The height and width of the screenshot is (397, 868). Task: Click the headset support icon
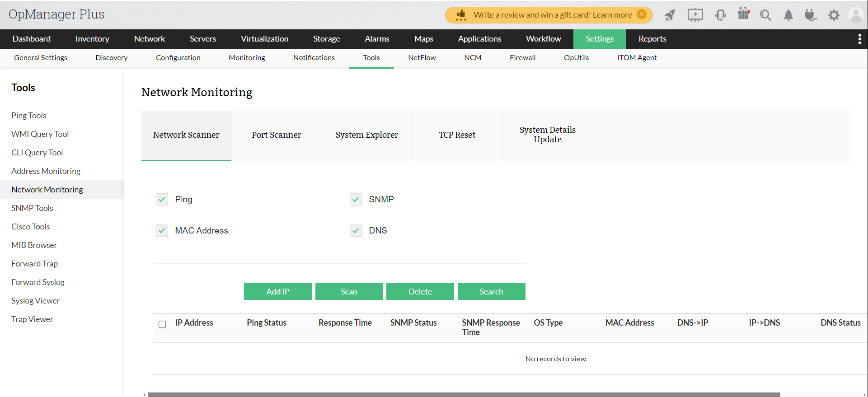coord(720,15)
